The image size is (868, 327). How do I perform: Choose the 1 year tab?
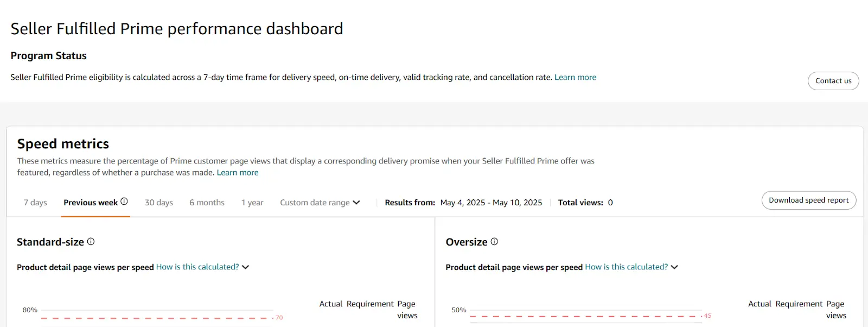(252, 203)
